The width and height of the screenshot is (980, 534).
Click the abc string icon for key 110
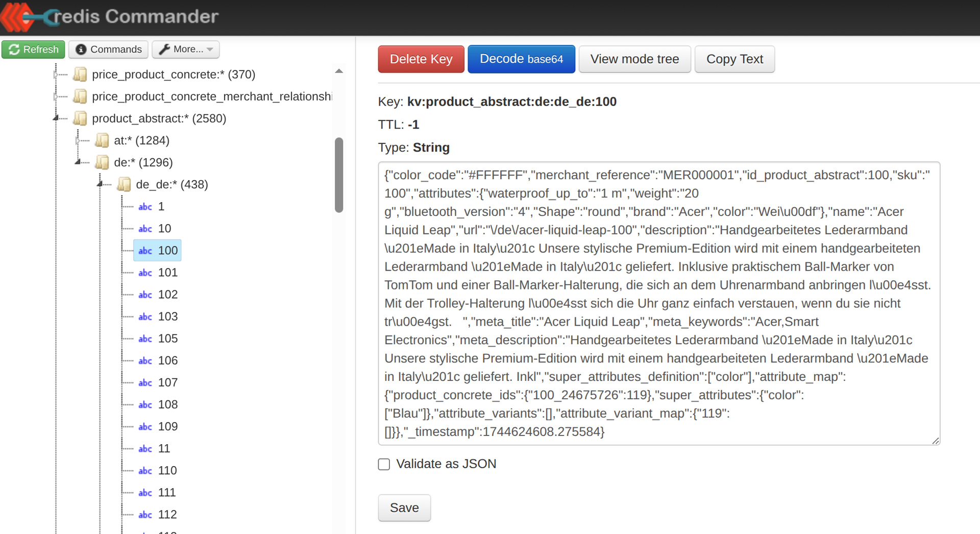(145, 471)
